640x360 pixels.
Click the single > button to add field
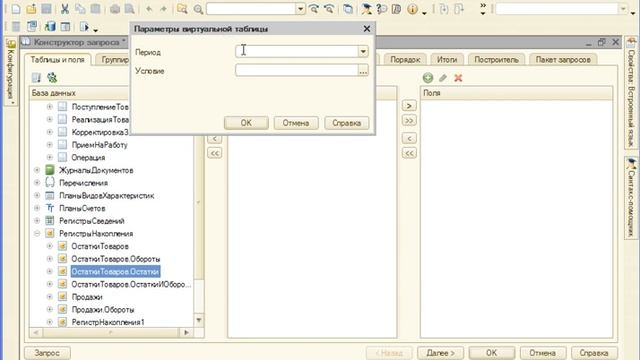point(409,106)
